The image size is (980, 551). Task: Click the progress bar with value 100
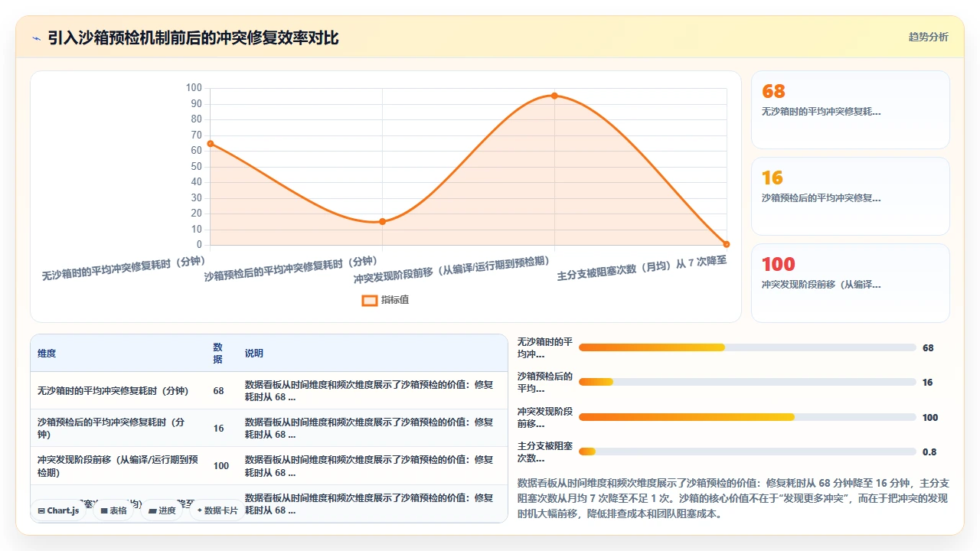pos(747,417)
